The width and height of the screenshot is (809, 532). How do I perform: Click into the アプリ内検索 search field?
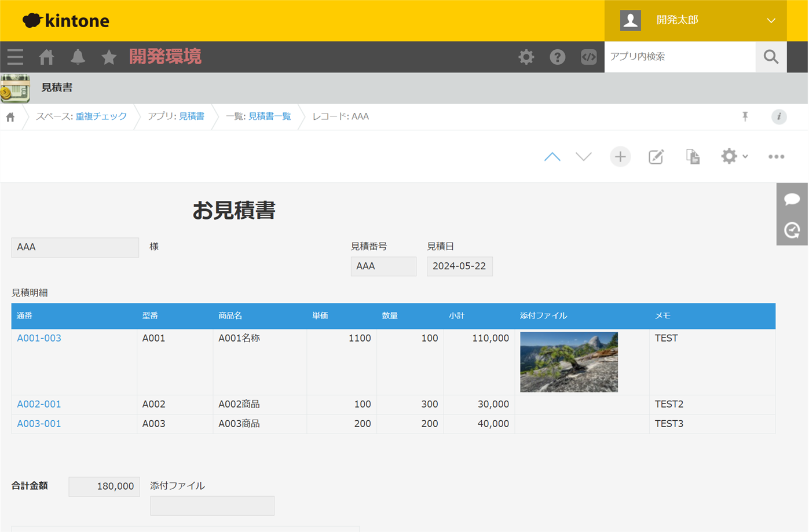click(x=680, y=57)
